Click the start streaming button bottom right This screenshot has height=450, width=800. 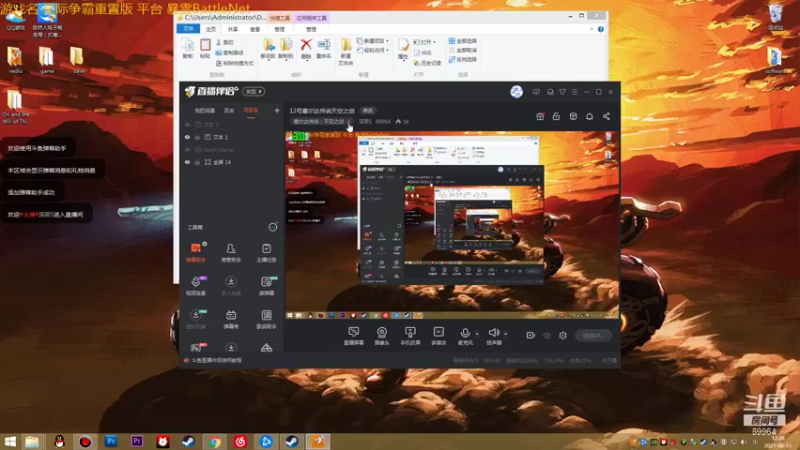[593, 335]
